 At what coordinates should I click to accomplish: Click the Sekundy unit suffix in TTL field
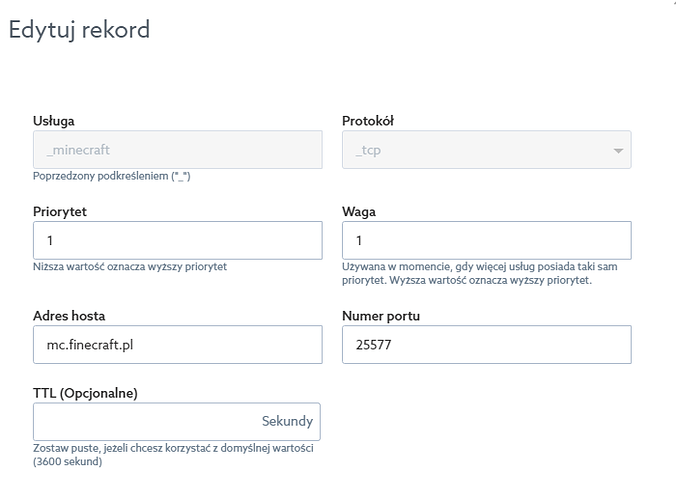(287, 421)
